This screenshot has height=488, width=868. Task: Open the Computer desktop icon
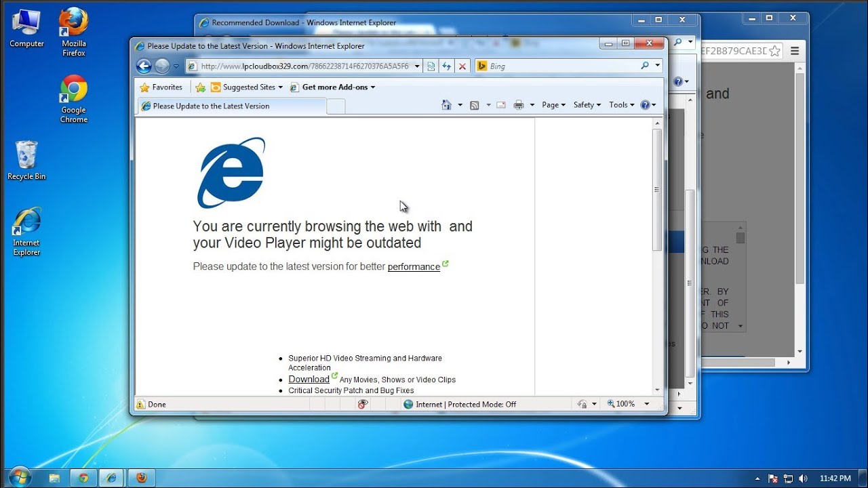pyautogui.click(x=26, y=28)
